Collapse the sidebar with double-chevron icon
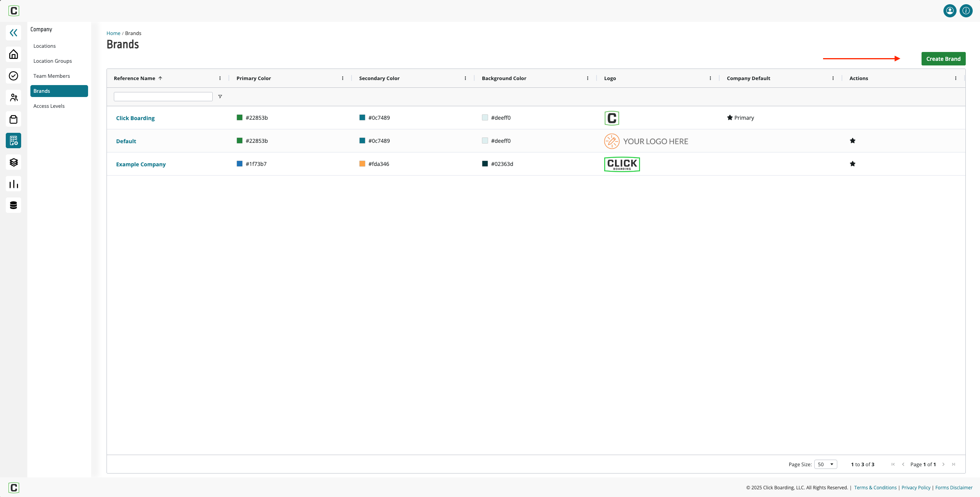 13,33
